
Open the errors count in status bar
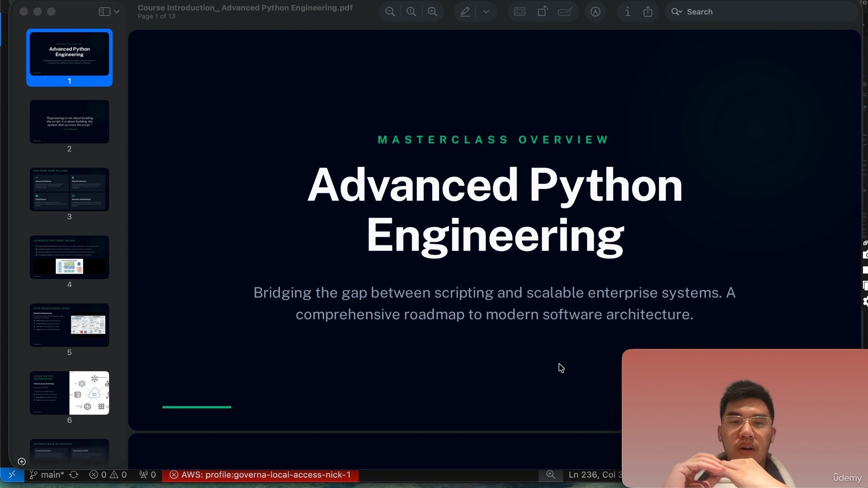98,475
